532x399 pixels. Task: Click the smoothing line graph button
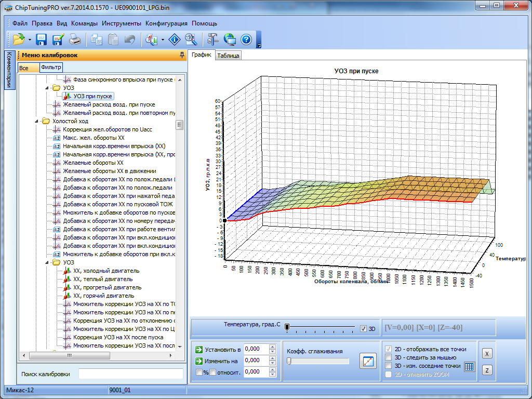point(368,361)
